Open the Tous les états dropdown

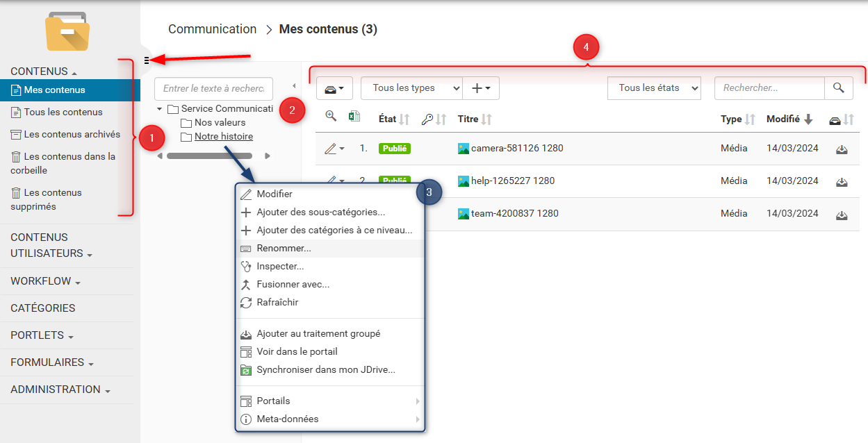[x=654, y=88]
